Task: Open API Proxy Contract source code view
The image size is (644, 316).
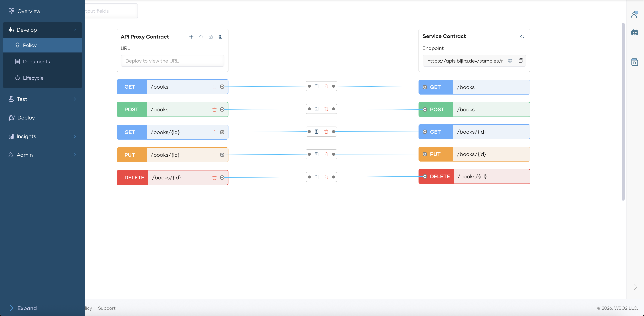Action: (x=201, y=37)
